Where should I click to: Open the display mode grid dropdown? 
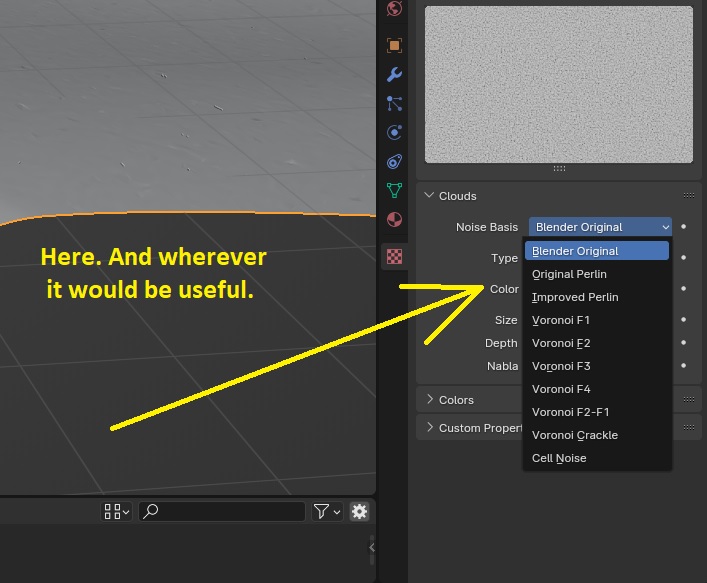point(116,511)
